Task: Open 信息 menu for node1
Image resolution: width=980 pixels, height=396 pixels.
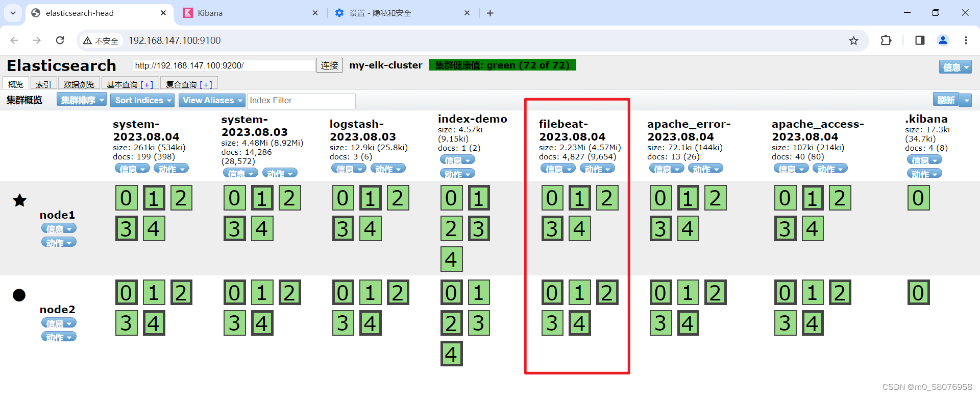Action: pos(59,228)
